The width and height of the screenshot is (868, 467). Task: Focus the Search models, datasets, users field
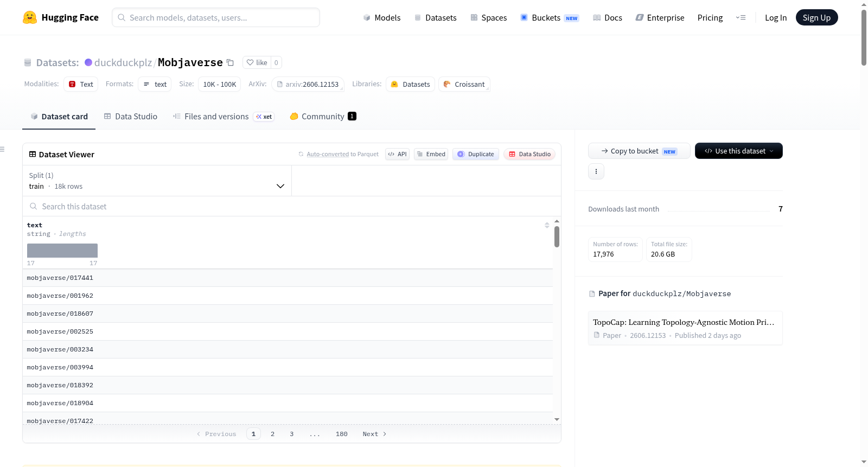(216, 17)
